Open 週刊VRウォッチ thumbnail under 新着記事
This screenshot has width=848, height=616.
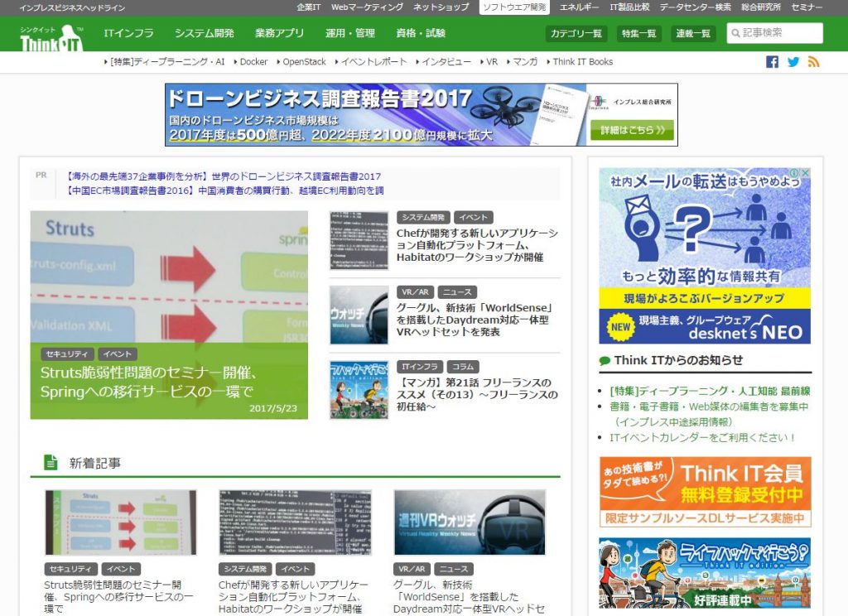[x=470, y=522]
